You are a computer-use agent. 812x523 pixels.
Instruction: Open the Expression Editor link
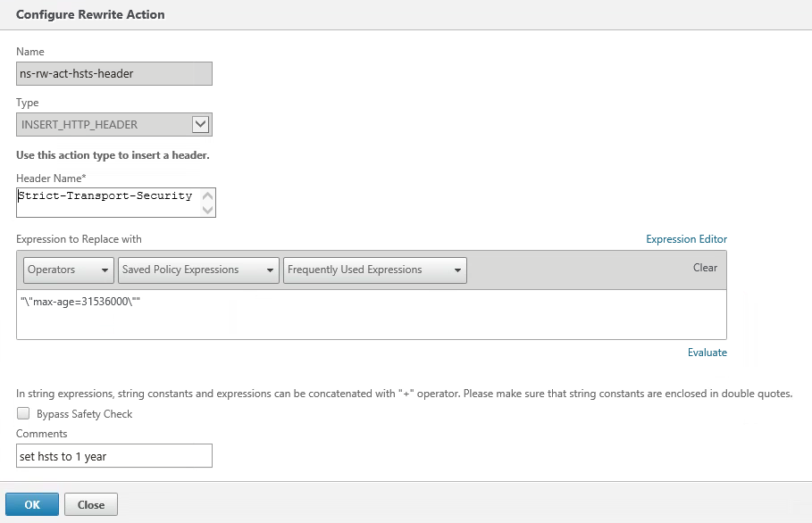[686, 239]
